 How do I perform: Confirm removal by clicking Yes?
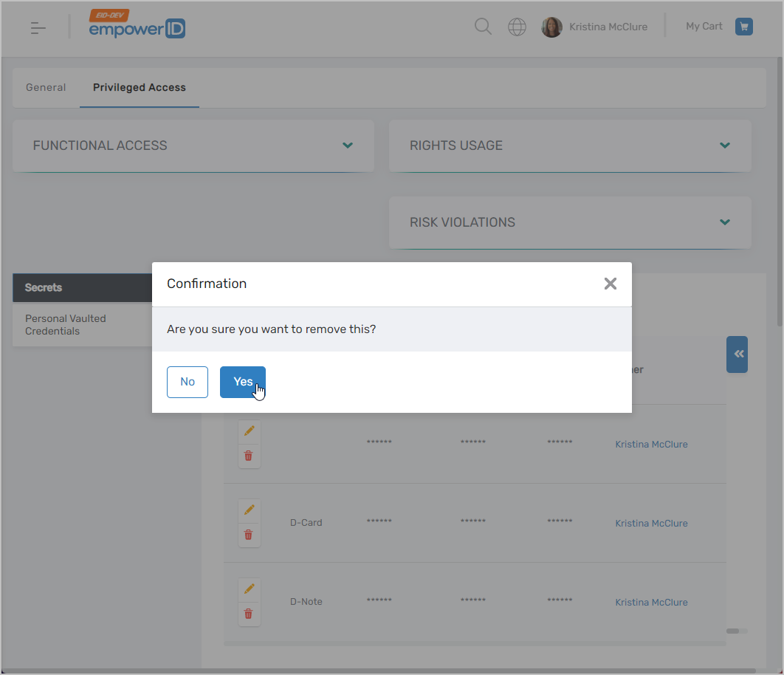(242, 382)
